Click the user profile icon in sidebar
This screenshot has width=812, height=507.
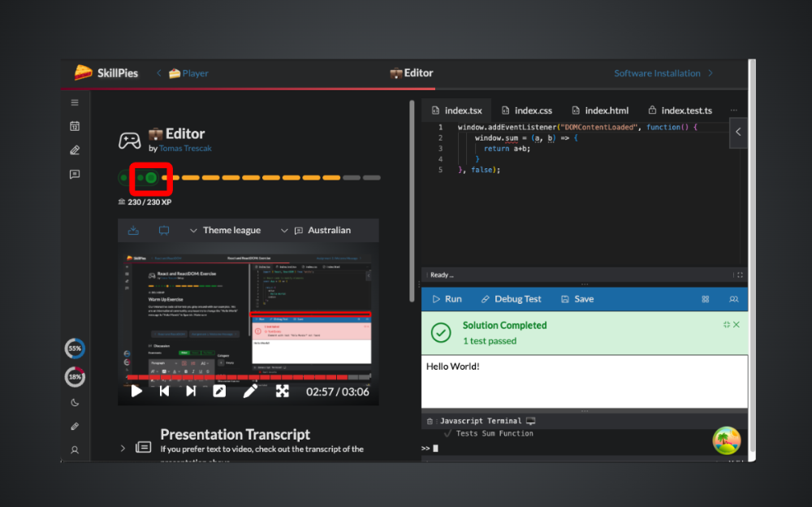pyautogui.click(x=75, y=449)
